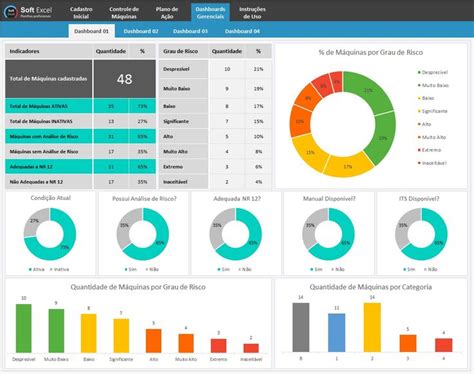Click the 27% cell in INATIVAS row
The width and height of the screenshot is (474, 374).
(142, 121)
